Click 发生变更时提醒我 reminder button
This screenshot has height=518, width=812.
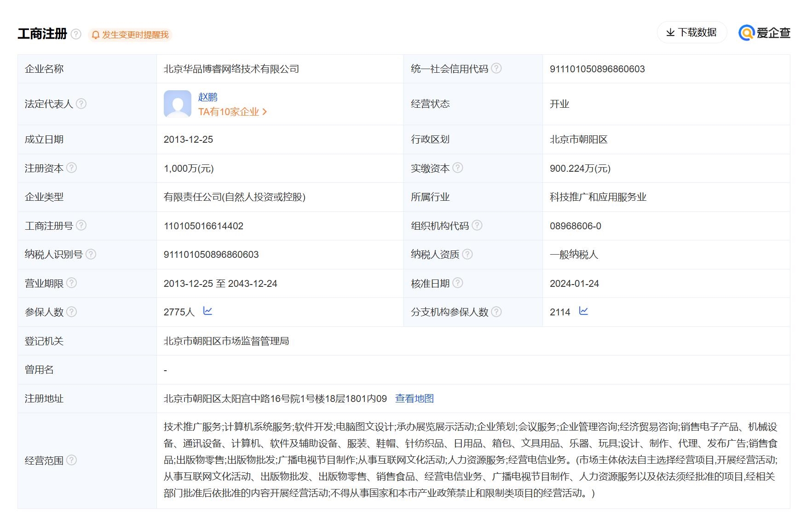tap(130, 35)
